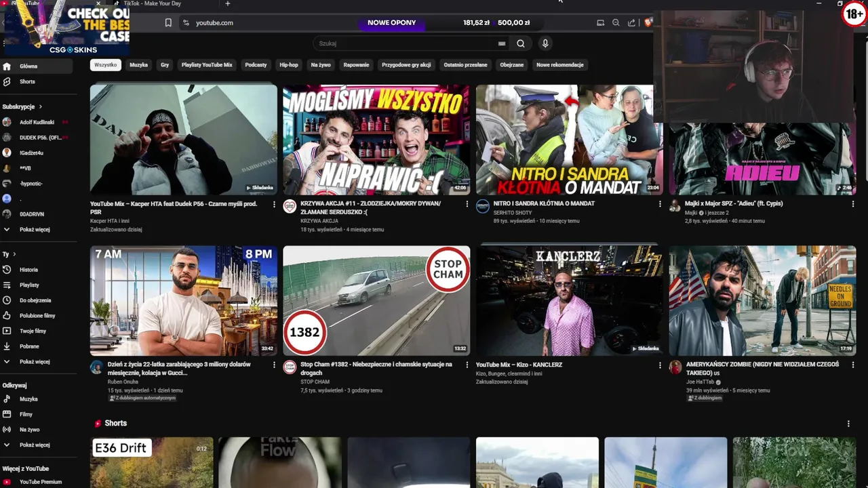The image size is (868, 488).
Task: Open Ty section heading arrow
Action: 14,254
